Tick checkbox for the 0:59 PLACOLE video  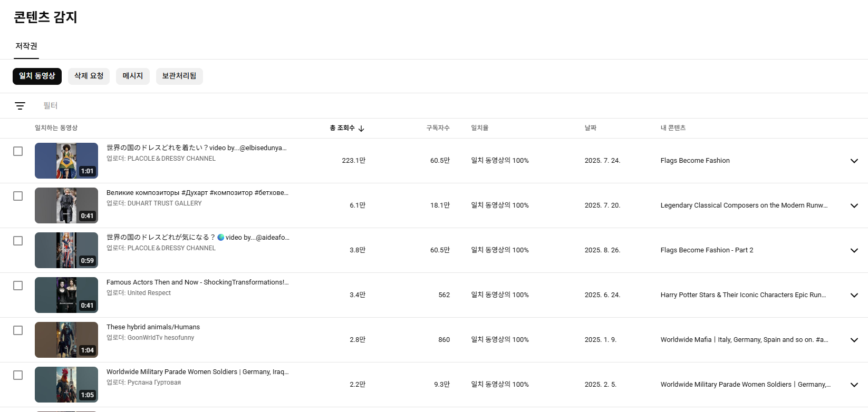[x=18, y=241]
